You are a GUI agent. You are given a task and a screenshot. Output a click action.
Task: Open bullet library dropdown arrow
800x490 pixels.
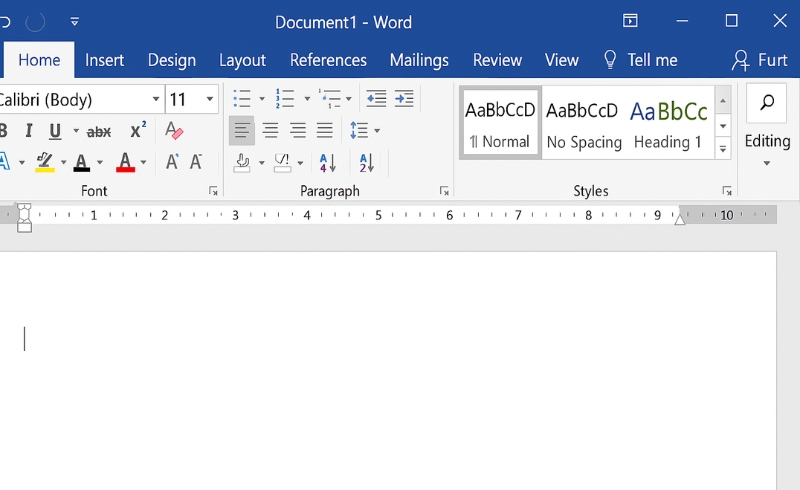(x=262, y=99)
